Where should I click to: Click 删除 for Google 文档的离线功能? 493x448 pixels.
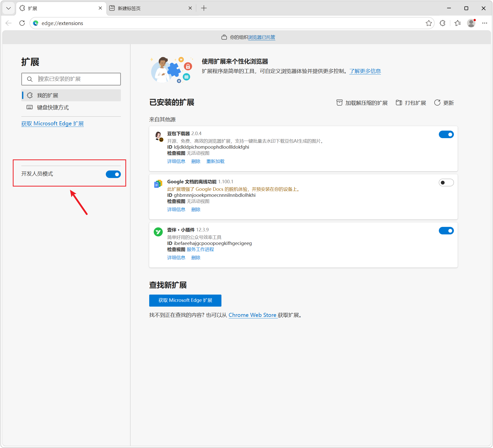[196, 210]
